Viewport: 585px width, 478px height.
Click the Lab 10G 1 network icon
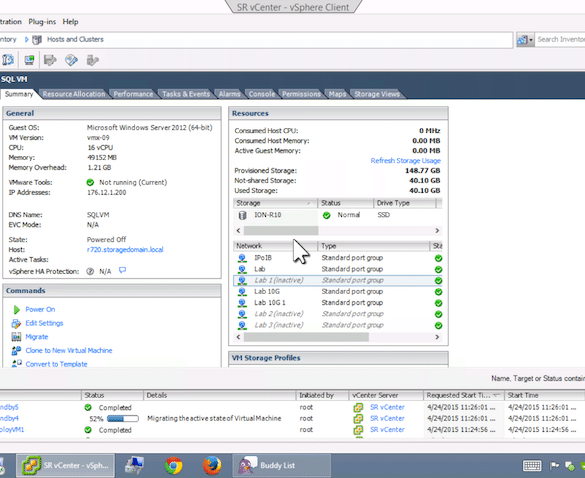click(x=242, y=303)
